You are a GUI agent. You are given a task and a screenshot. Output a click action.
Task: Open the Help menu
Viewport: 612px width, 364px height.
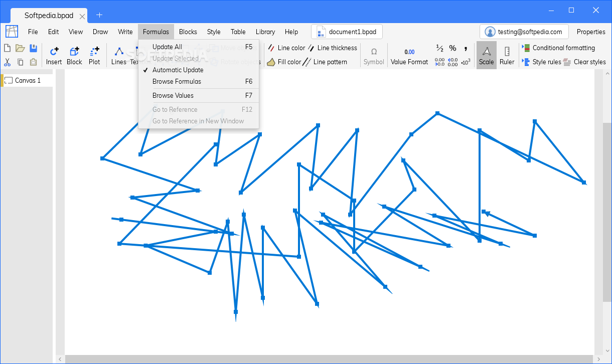[291, 32]
